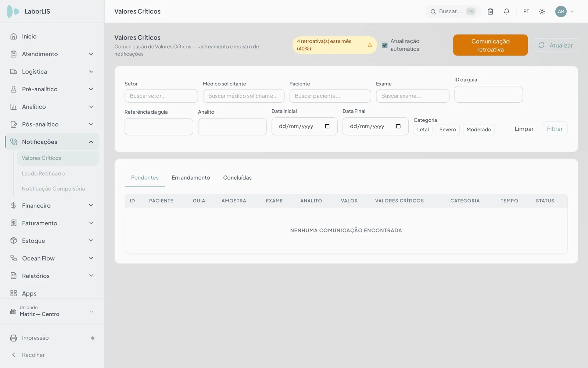Click the Pré-analítico flask icon
588x368 pixels.
[14, 89]
